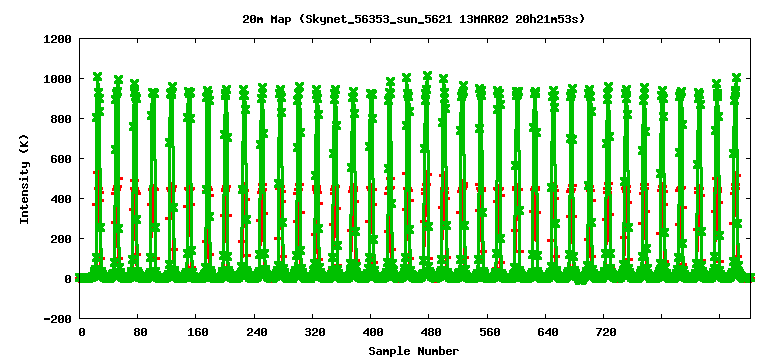The height and width of the screenshot is (360, 768).
Task: Click the 240 x-axis tick label
Action: pyautogui.click(x=257, y=333)
